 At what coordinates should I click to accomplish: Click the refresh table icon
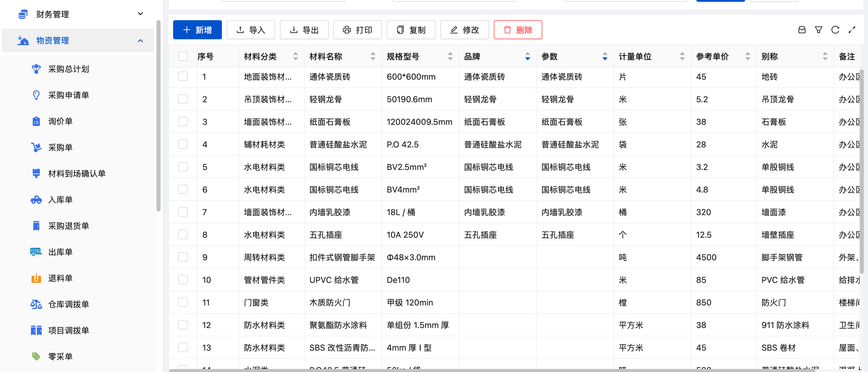(835, 30)
